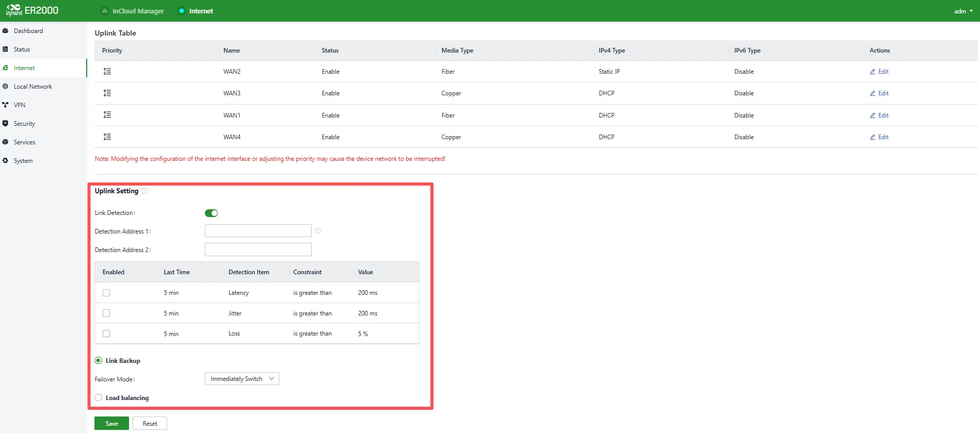The height and width of the screenshot is (433, 980).
Task: Click the Security shield sidebar icon
Action: (5, 124)
